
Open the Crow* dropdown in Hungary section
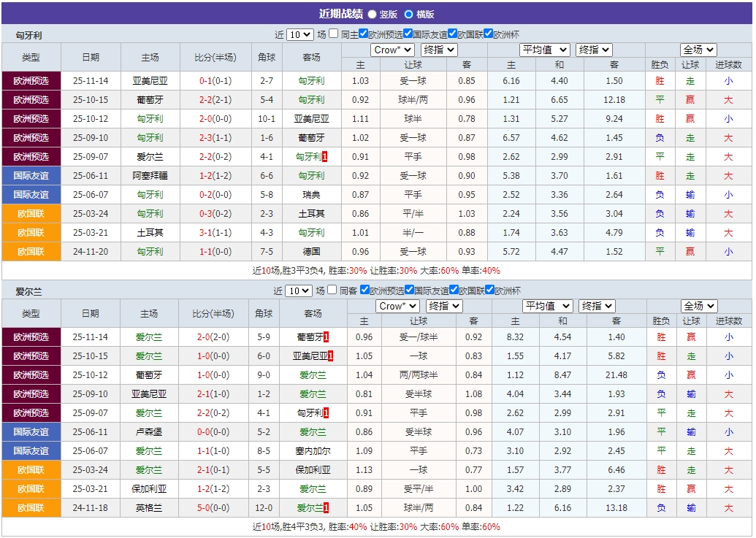(x=392, y=50)
